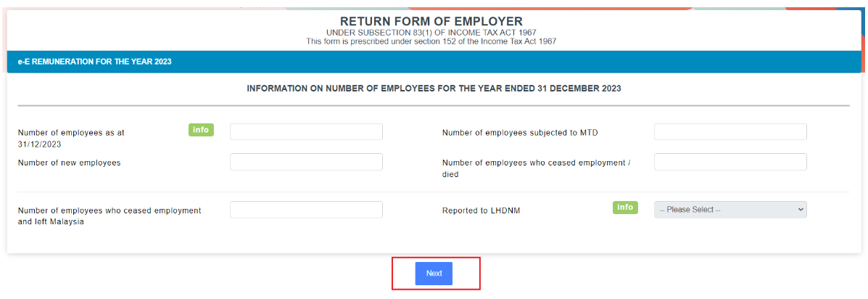Click info badge next to Reported to LHDNM
Screen dimensions: 868x299
tap(625, 208)
